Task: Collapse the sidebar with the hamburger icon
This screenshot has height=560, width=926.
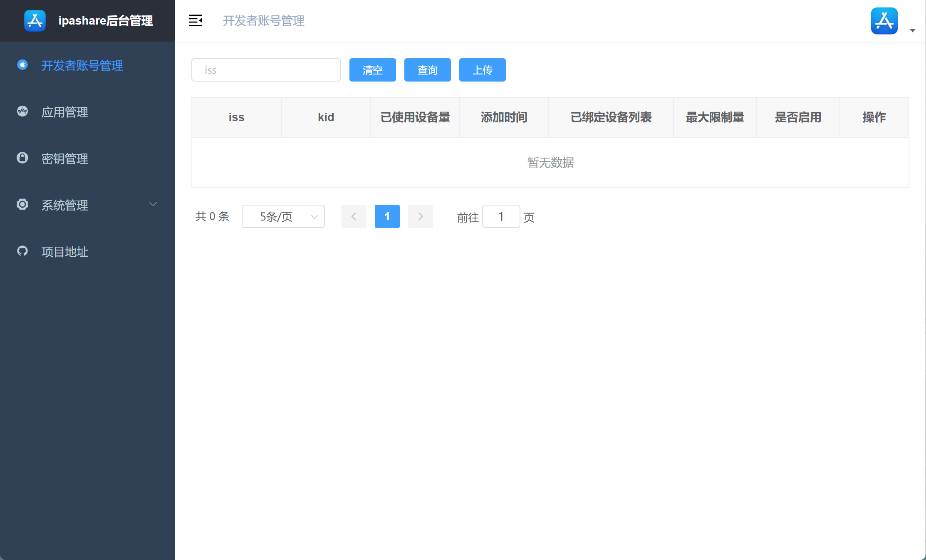Action: (x=196, y=20)
